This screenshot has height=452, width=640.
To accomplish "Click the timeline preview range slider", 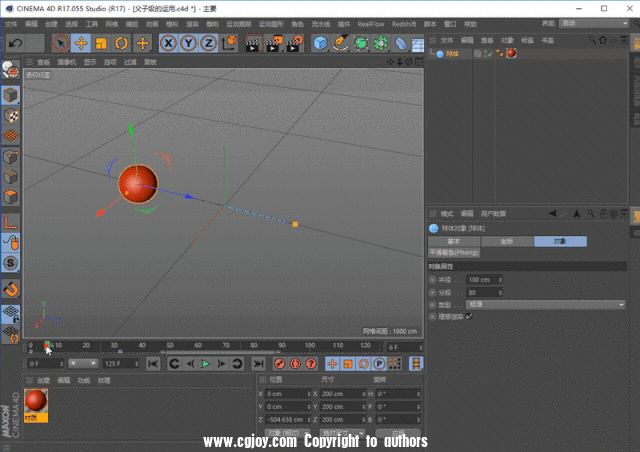I will (x=84, y=363).
